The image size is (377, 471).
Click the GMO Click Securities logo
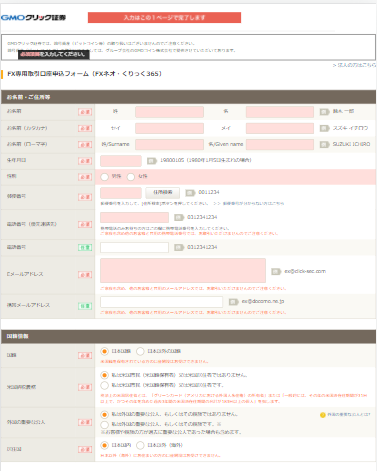33,17
